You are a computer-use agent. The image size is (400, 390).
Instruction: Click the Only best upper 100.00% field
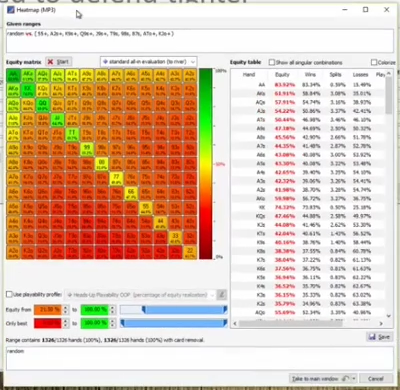(x=95, y=323)
